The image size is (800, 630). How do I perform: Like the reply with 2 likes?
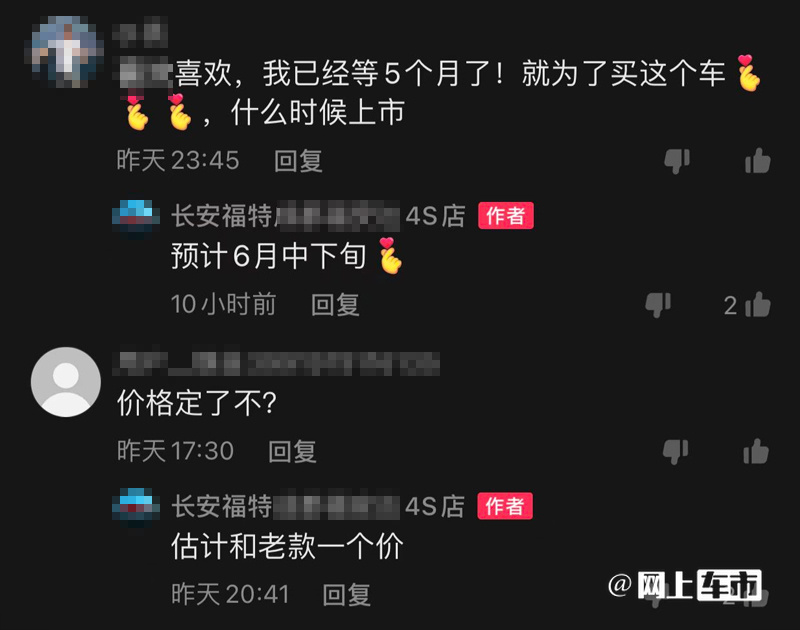click(x=758, y=305)
